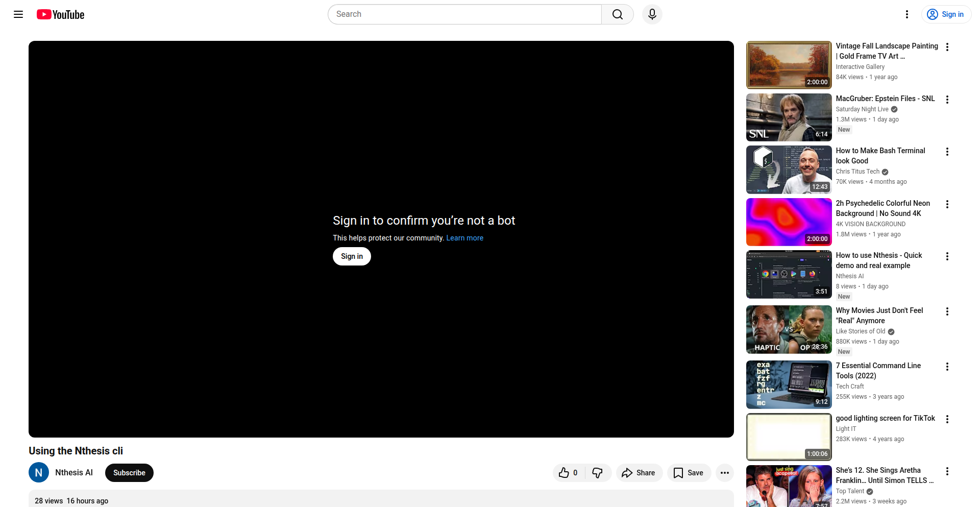Open menu for 7 Essential Command Line Tools
980x507 pixels.
[947, 367]
